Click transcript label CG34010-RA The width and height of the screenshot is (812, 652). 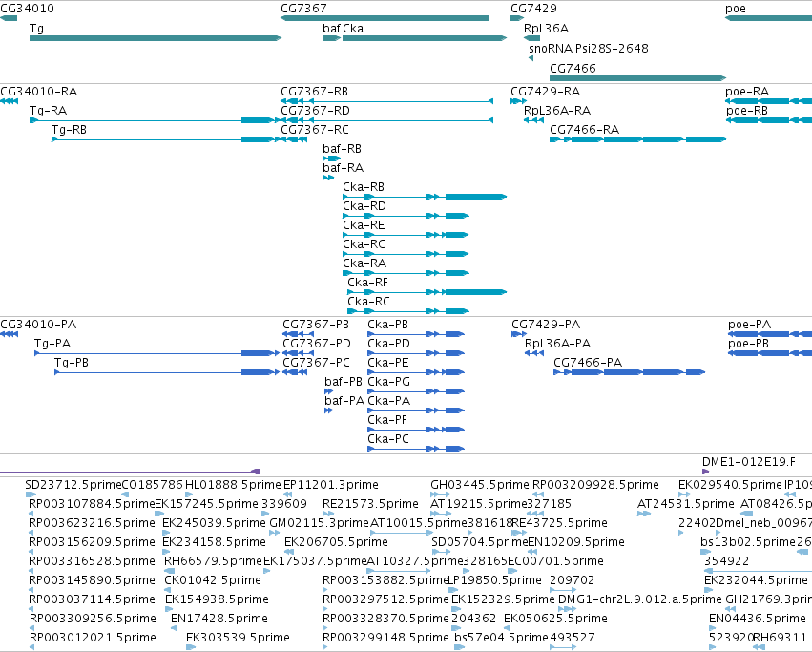point(39,92)
